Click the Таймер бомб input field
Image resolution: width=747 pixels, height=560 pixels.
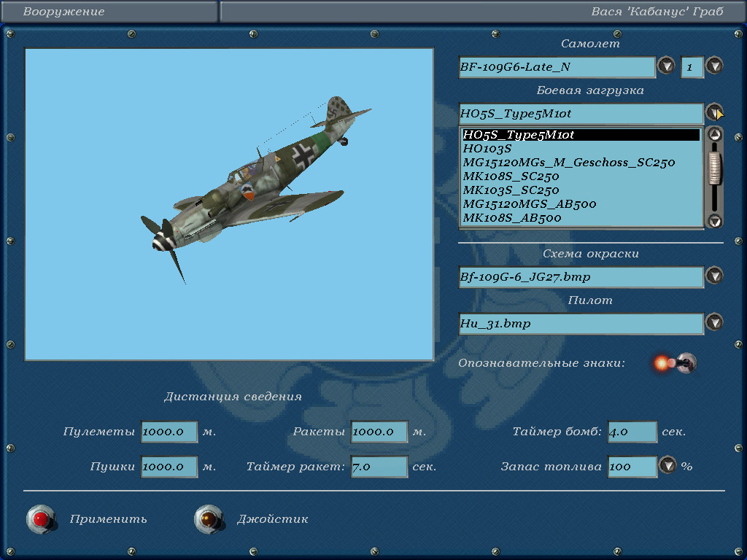(x=632, y=432)
